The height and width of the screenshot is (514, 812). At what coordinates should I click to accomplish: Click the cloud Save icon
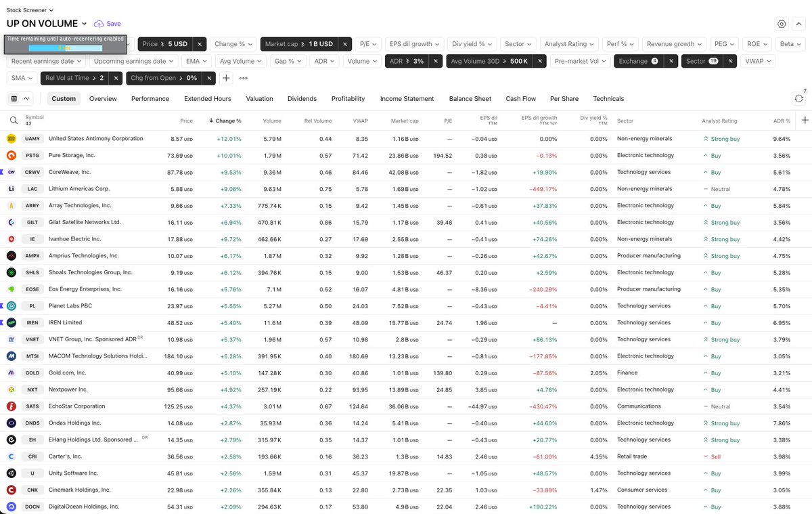click(99, 24)
